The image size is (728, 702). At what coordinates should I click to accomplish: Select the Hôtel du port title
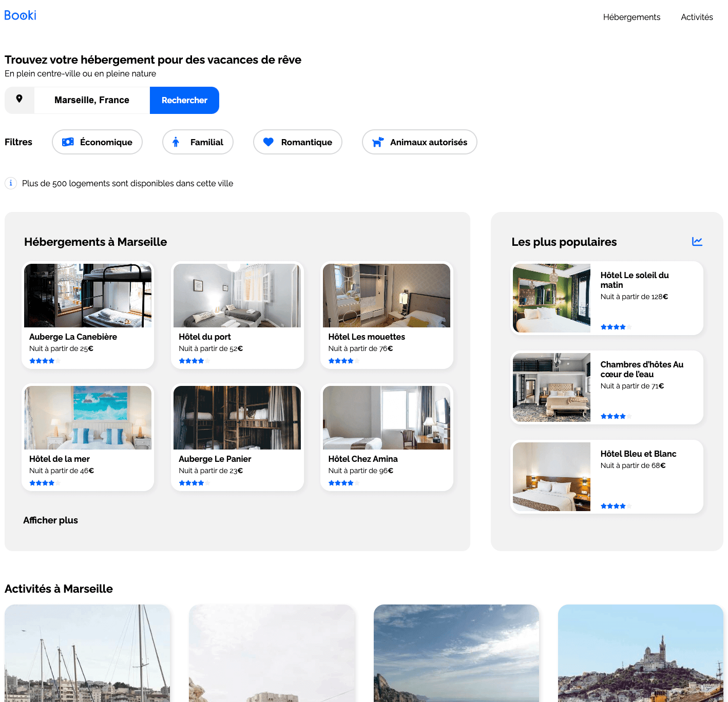tap(205, 337)
